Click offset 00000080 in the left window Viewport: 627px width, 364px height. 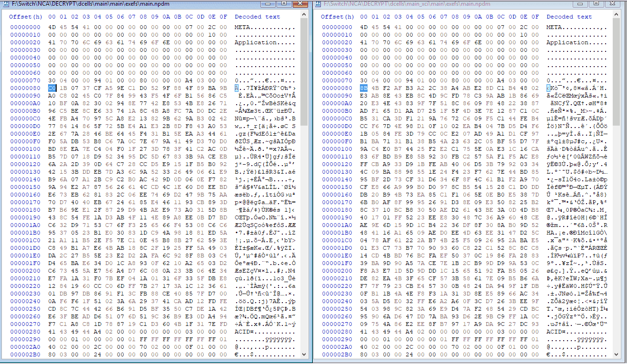point(25,88)
